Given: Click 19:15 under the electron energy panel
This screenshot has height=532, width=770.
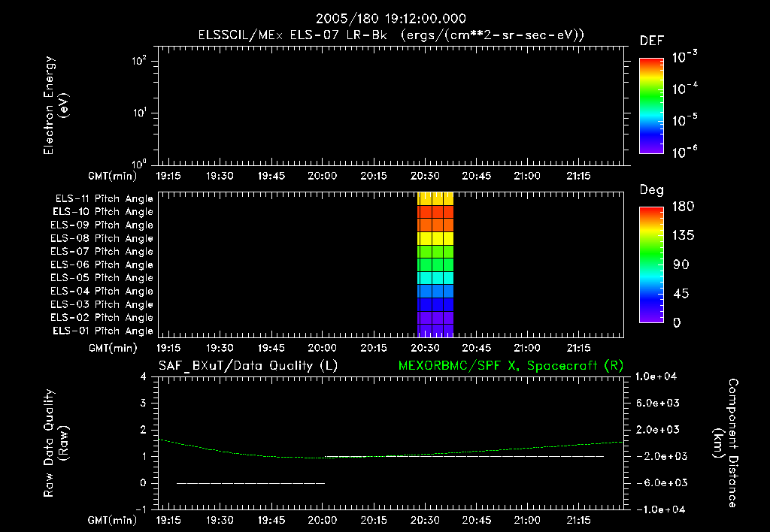Looking at the screenshot, I should tap(168, 176).
